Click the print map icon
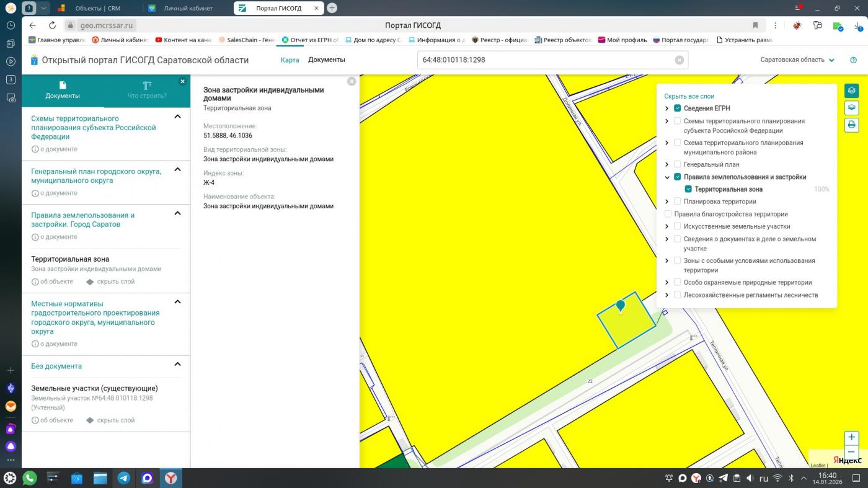The height and width of the screenshot is (488, 868). [851, 125]
